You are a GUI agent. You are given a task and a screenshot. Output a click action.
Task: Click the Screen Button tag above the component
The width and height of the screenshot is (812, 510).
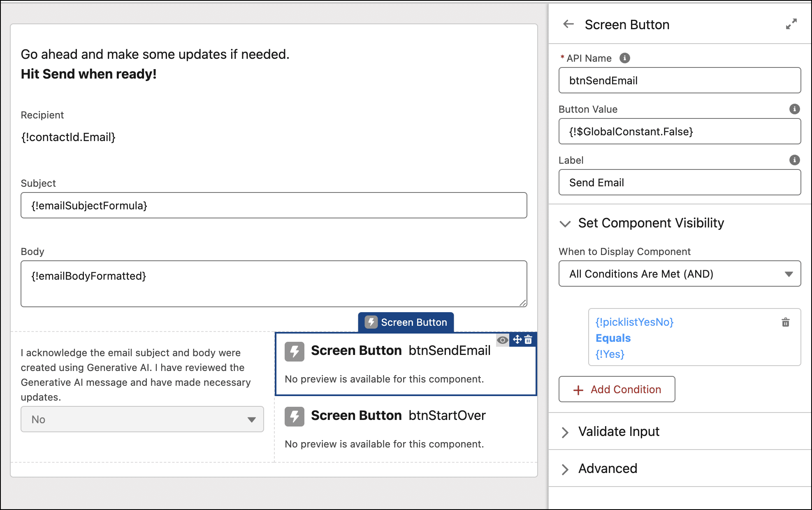(x=406, y=322)
